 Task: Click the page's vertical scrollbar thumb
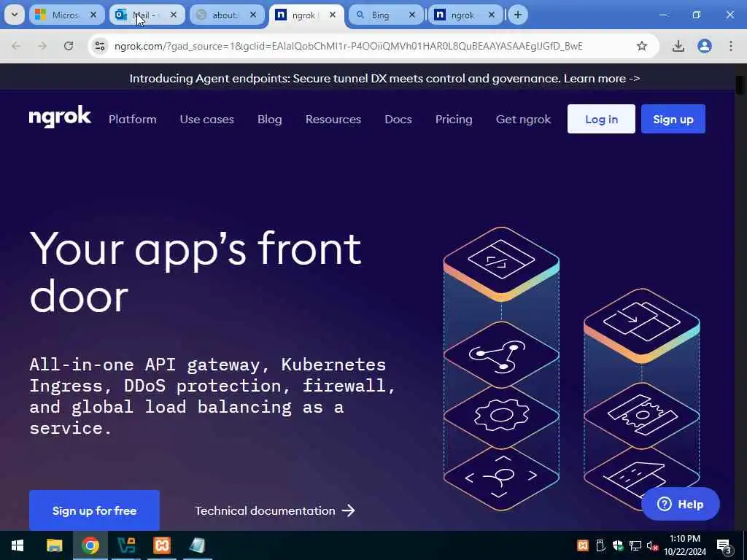point(740,85)
